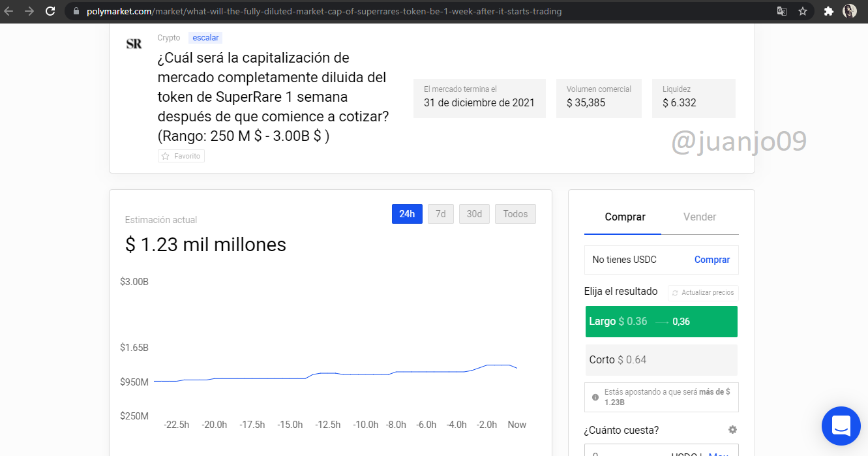Select the Todos chart range

coord(515,214)
